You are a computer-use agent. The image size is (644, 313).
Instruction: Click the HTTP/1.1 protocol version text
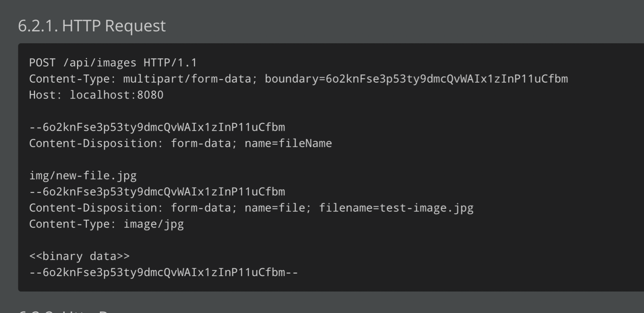(x=170, y=63)
